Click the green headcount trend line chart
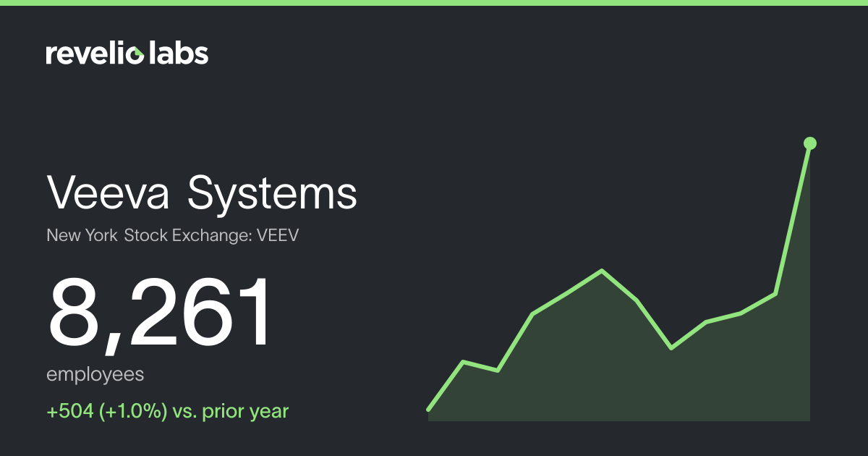Viewport: 868px width, 456px height. tap(619, 279)
